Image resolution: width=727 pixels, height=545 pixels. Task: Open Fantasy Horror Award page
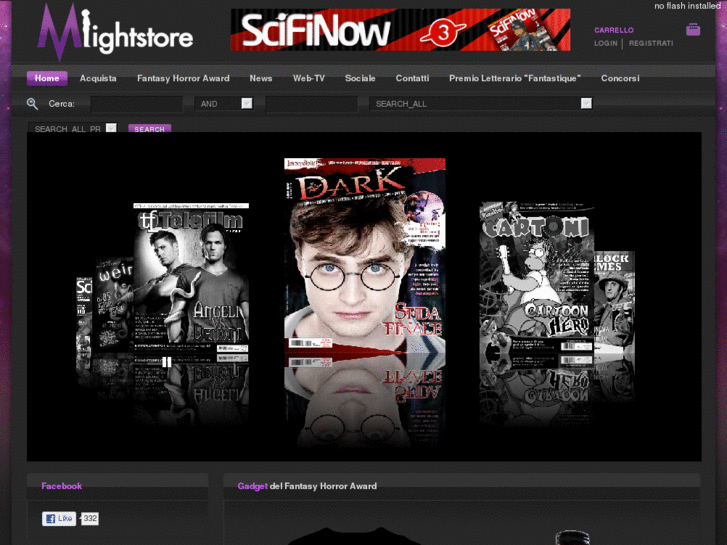(x=183, y=78)
